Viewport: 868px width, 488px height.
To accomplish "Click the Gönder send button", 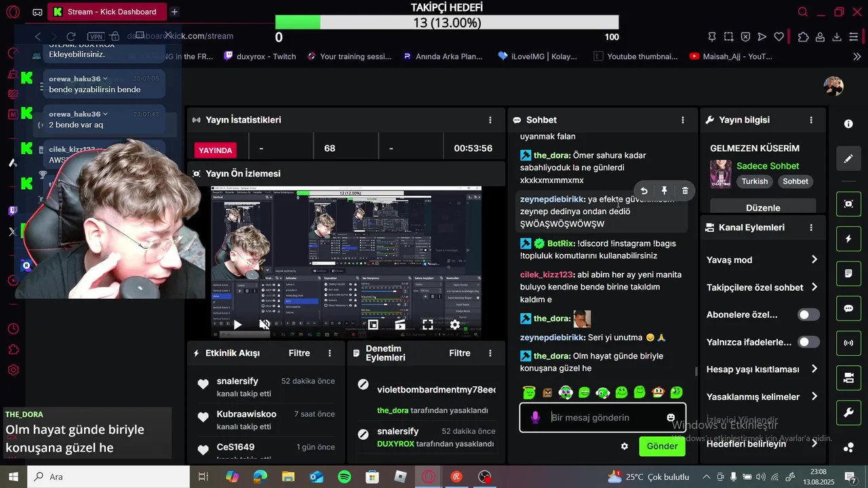I will click(x=662, y=446).
